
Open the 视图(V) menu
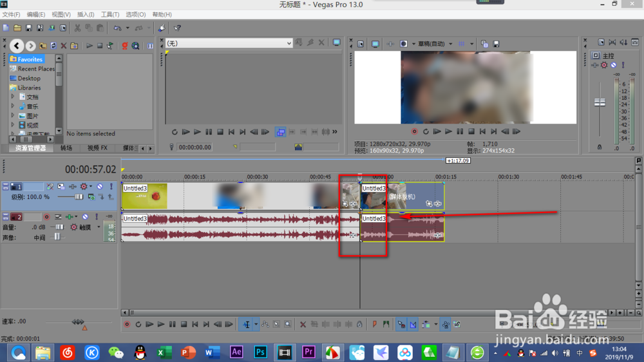tap(61, 14)
